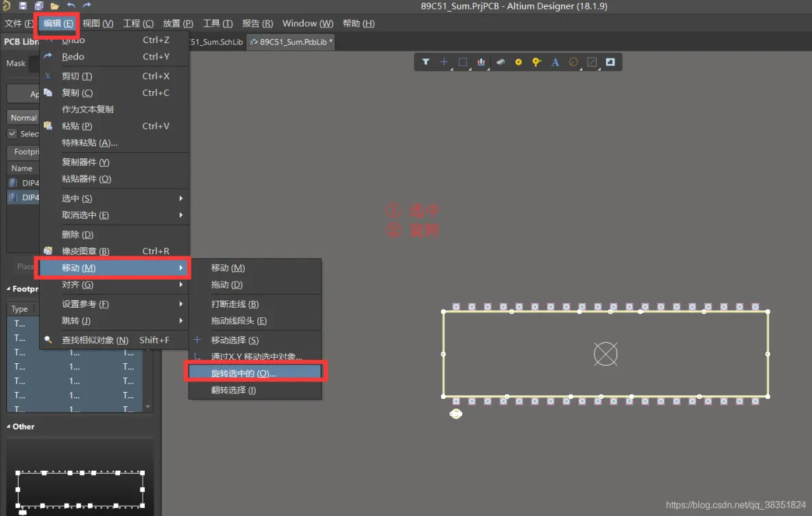Choose 作为文本复制 menu item
This screenshot has width=812, height=516.
(114, 109)
